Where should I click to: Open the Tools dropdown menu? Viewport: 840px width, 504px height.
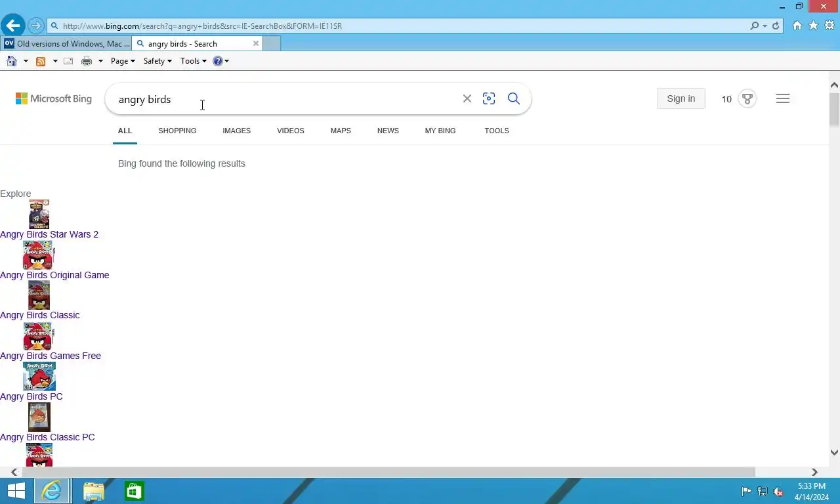point(193,61)
